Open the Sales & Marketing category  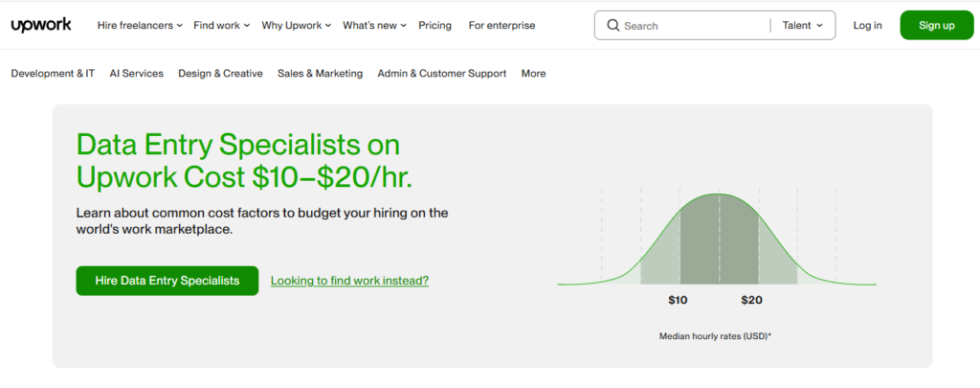pyautogui.click(x=320, y=74)
